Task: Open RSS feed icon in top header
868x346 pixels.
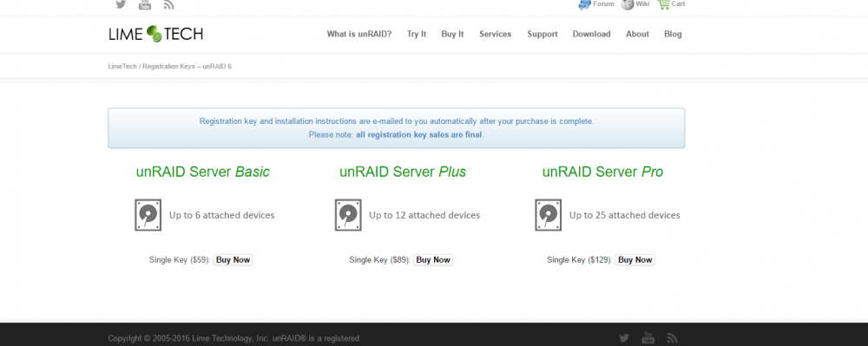Action: click(x=169, y=4)
